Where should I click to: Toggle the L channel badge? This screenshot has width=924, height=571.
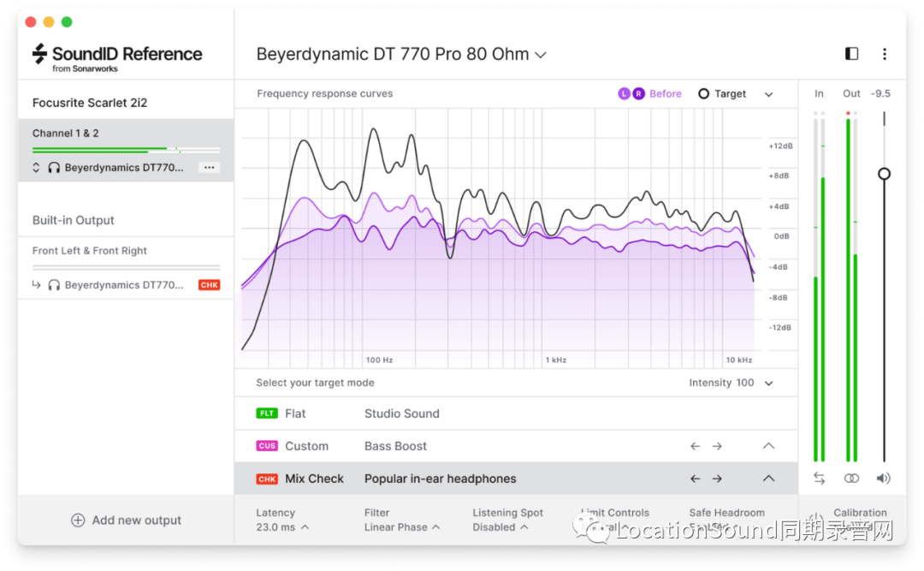click(x=624, y=94)
